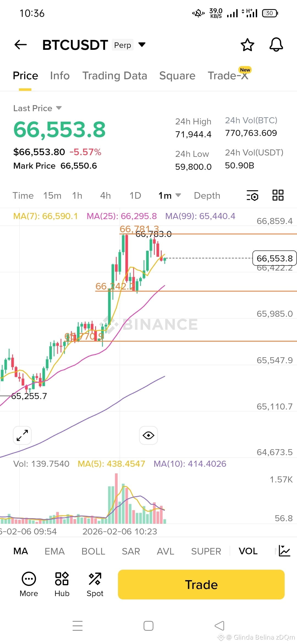Switch to the Info tab
Screen dimensions: 297x644
coord(60,76)
